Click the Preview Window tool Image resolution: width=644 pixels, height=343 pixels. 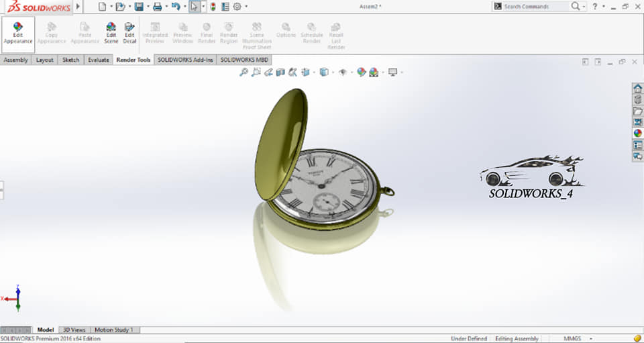182,33
